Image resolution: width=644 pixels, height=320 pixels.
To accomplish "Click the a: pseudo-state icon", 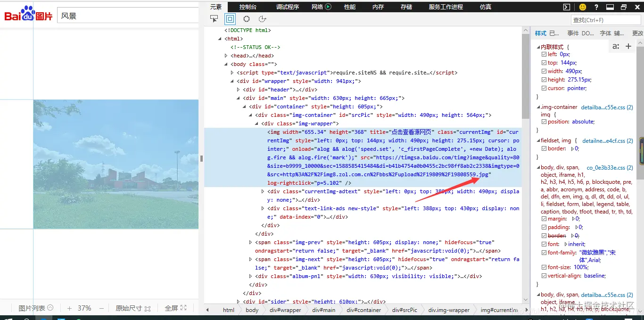I will tap(616, 46).
